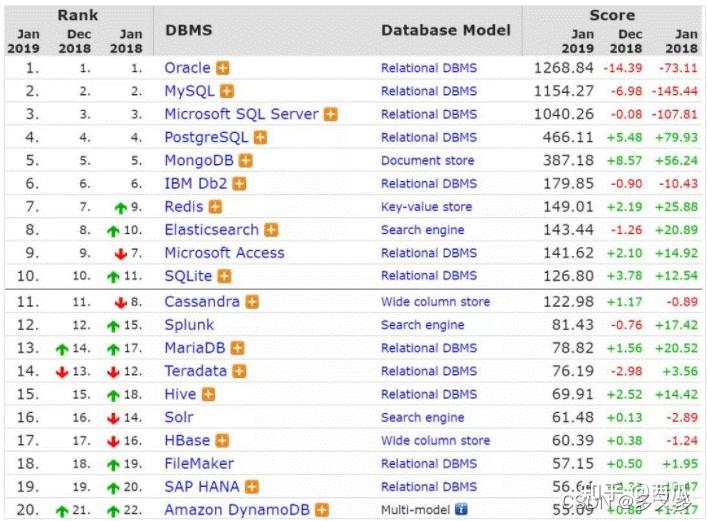This screenshot has width=708, height=521.
Task: Click Document store link in MongoDB row
Action: (x=426, y=161)
